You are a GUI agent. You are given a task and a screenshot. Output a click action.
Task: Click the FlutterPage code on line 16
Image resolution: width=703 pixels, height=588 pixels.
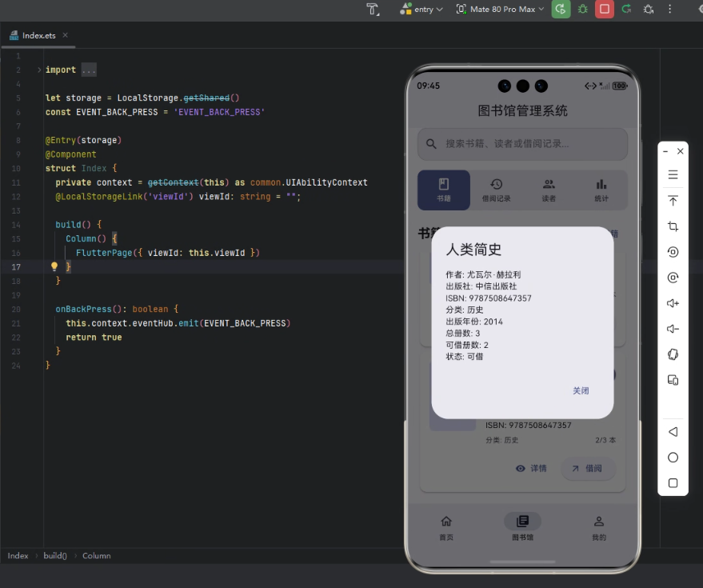168,253
